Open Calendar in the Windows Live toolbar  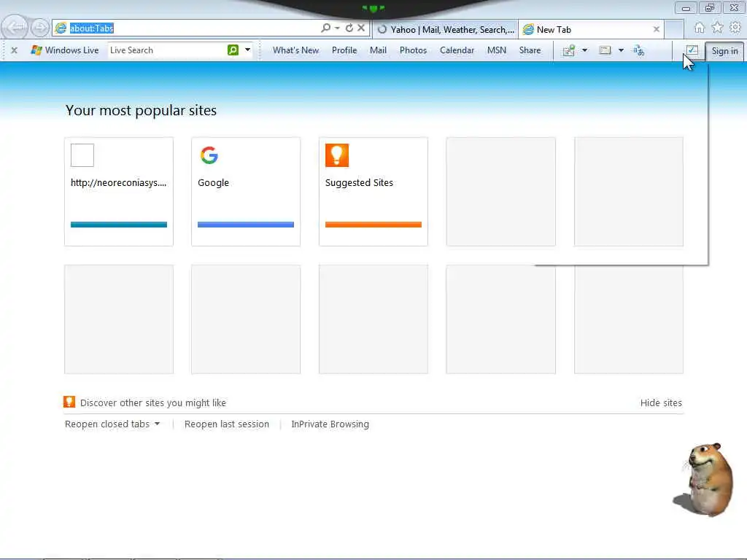(x=457, y=50)
